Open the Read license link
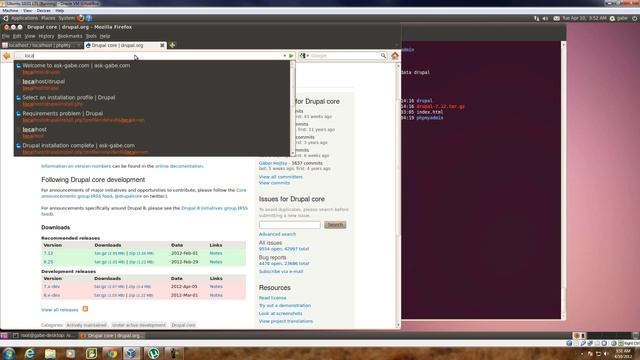The width and height of the screenshot is (640, 360). click(272, 298)
